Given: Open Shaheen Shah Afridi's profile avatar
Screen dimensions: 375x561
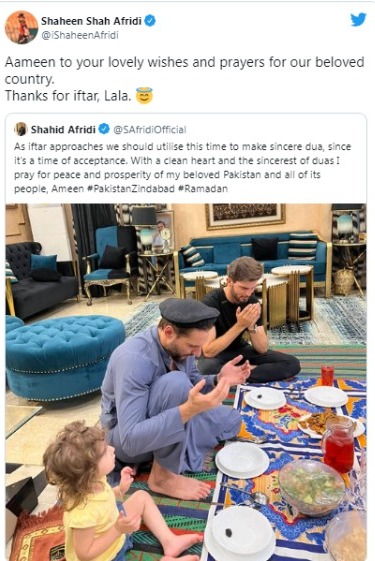Looking at the screenshot, I should click(21, 27).
